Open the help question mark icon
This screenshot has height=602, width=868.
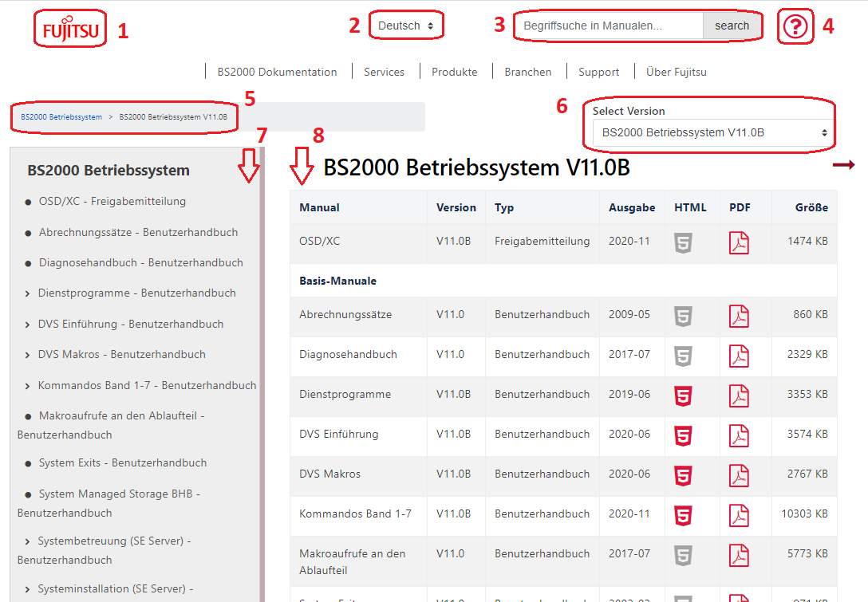coord(795,27)
